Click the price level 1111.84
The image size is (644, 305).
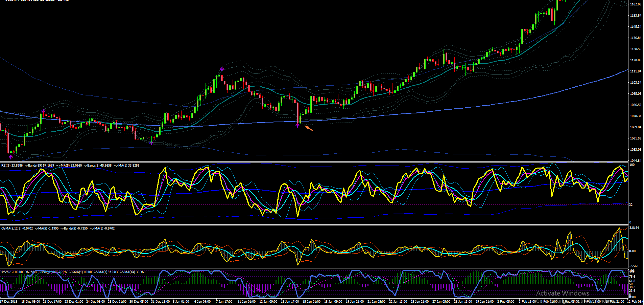(636, 71)
